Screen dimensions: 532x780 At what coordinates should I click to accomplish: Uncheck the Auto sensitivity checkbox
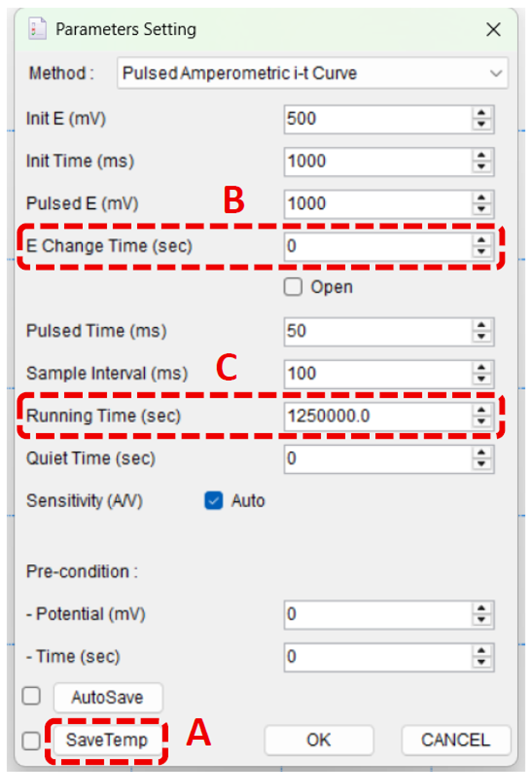point(214,501)
